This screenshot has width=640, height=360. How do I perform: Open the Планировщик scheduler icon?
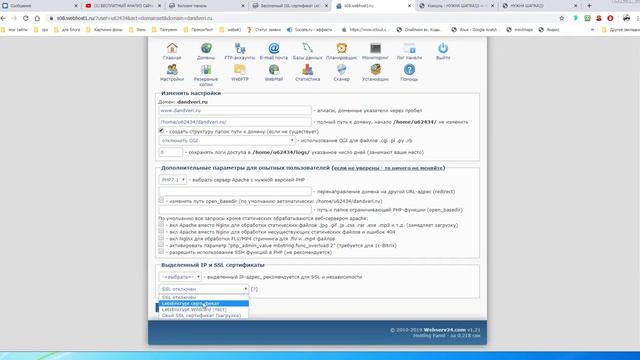(x=342, y=48)
